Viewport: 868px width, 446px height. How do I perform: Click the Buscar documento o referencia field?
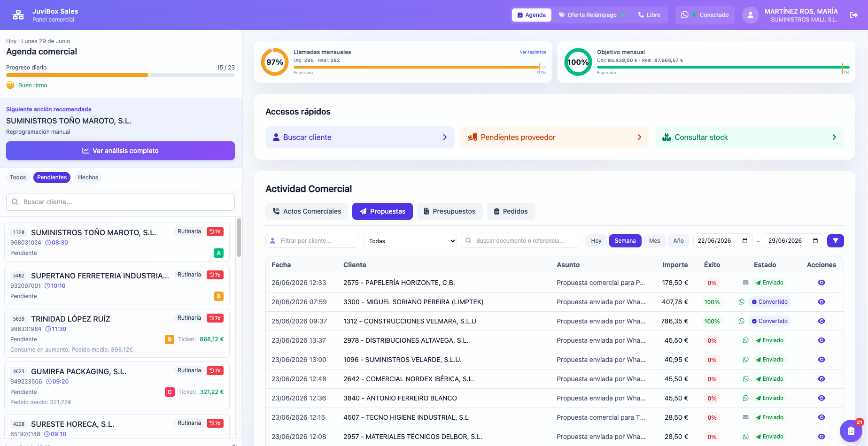pos(519,241)
